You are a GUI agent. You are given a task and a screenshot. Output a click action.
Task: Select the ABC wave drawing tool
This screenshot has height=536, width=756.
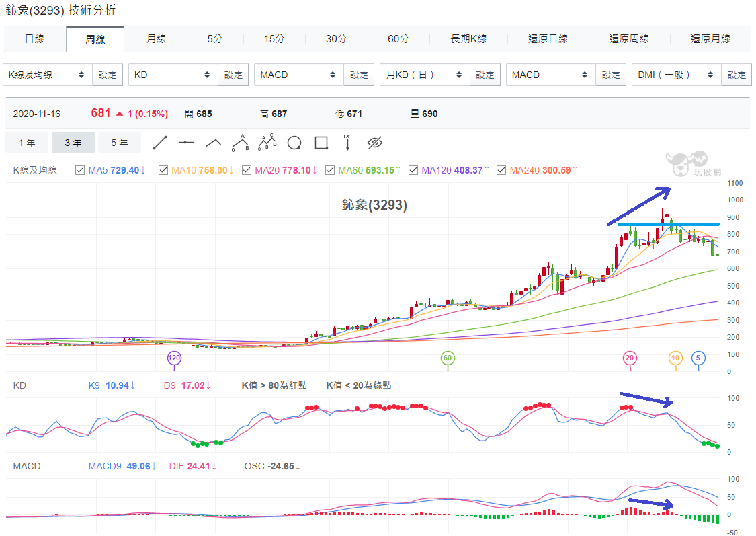coord(240,143)
